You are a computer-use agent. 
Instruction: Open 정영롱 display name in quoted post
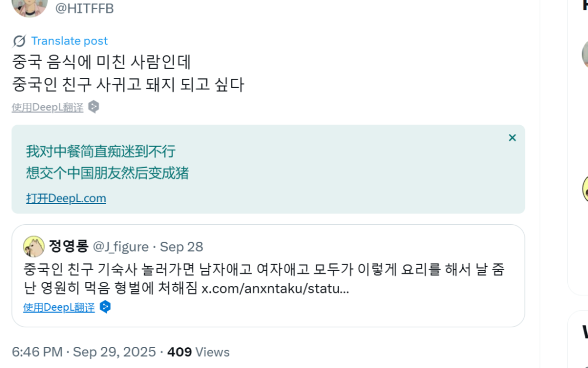[x=69, y=247]
